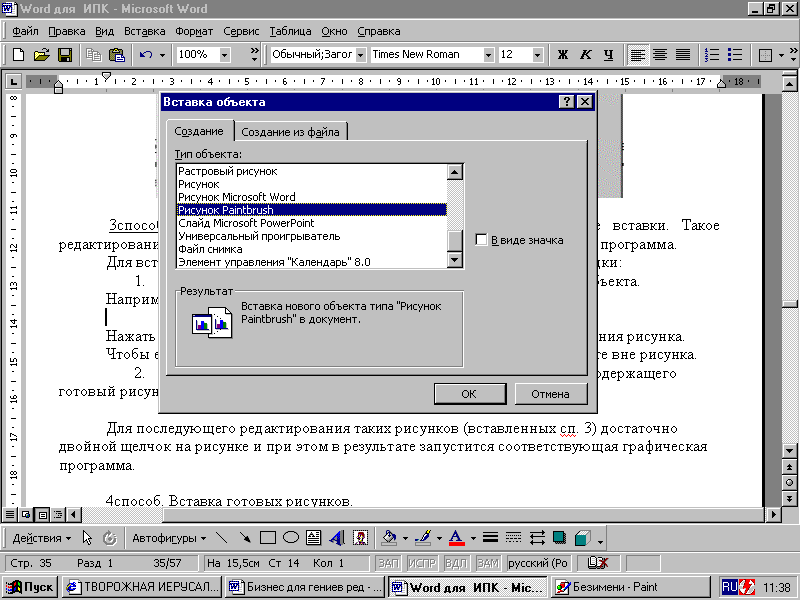Enable the 'В виде значка' checkbox
Image resolution: width=800 pixels, height=600 pixels.
pyautogui.click(x=481, y=240)
